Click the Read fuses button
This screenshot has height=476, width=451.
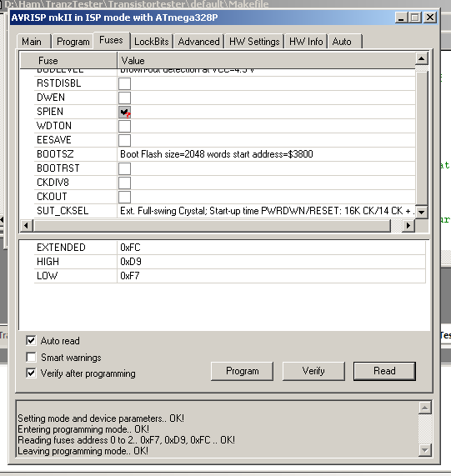[x=384, y=371]
